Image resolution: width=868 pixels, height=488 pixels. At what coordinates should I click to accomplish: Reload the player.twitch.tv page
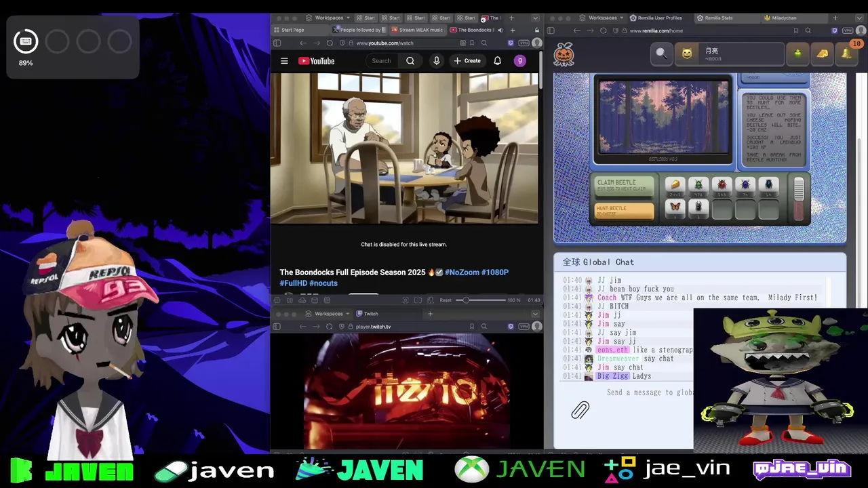330,327
